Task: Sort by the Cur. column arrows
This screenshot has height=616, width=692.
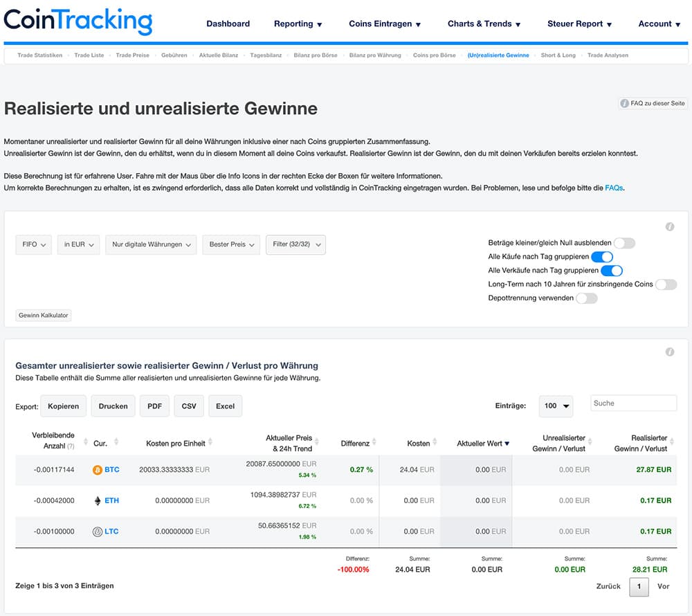Action: tap(116, 442)
